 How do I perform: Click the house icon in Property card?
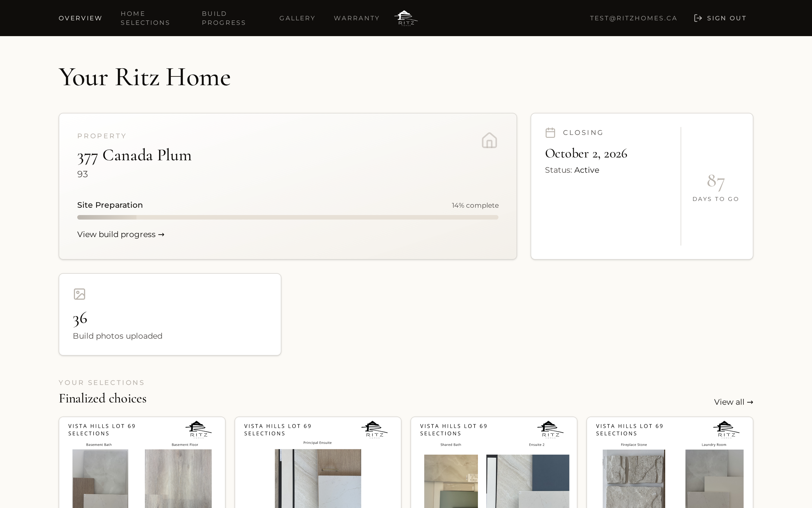pos(489,140)
